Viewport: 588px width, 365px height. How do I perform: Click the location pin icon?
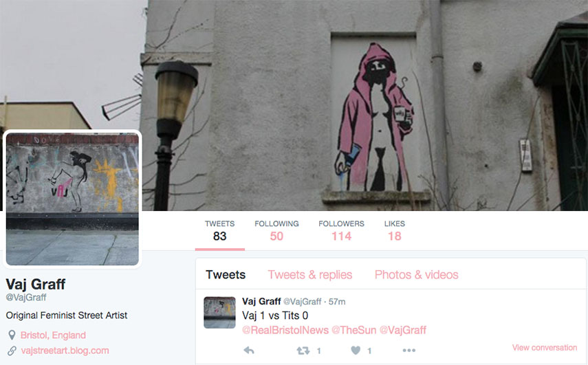click(x=12, y=335)
